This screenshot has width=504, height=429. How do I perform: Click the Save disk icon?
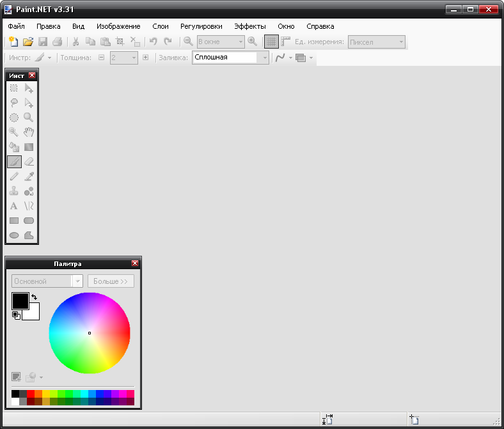[x=43, y=42]
